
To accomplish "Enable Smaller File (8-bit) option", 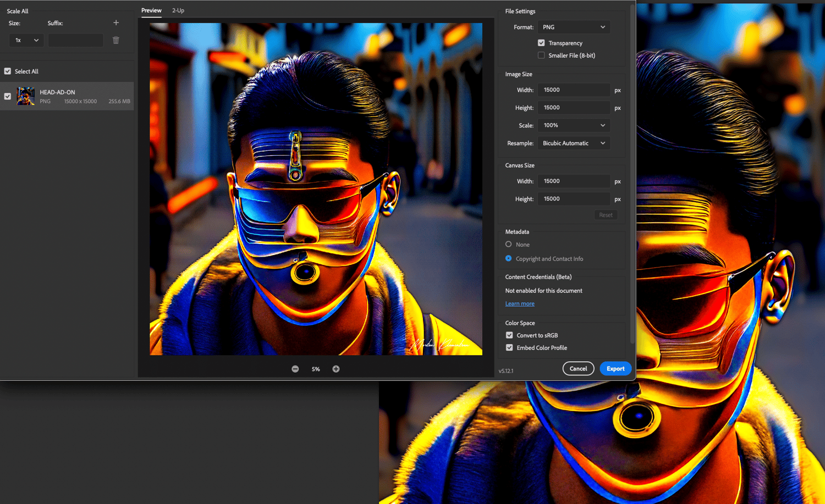I will pos(541,56).
